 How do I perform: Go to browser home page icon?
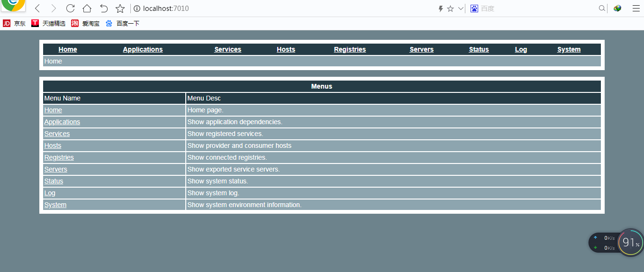tap(87, 9)
